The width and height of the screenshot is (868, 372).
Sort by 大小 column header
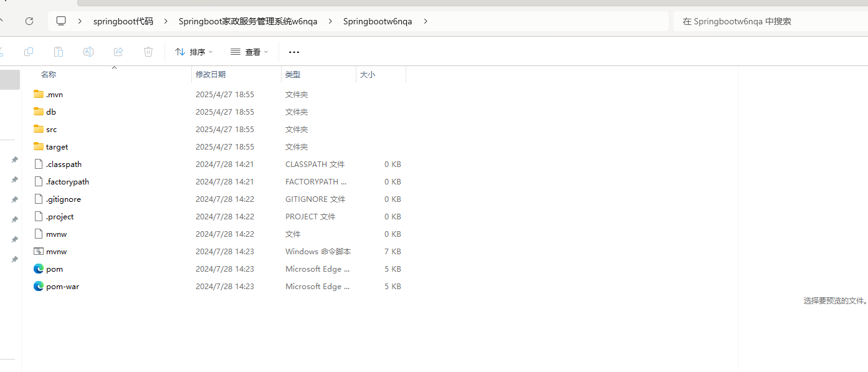(x=368, y=74)
